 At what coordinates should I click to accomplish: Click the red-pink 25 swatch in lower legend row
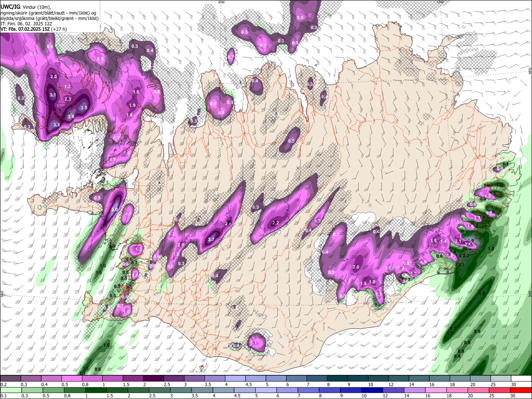tap(499, 390)
